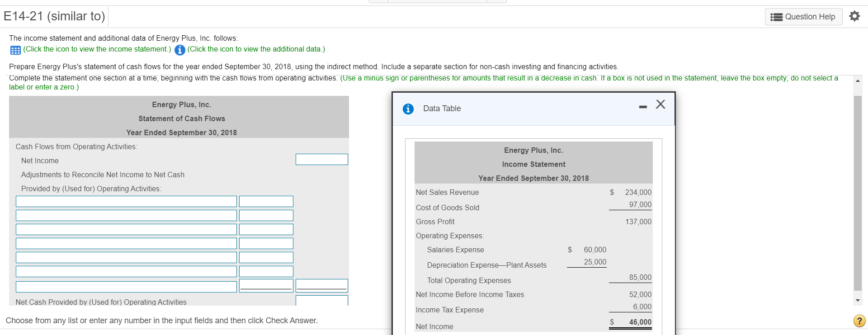Click the scroll down arrow of the statement panel
Screen dimensions: 868x335
coord(858,300)
